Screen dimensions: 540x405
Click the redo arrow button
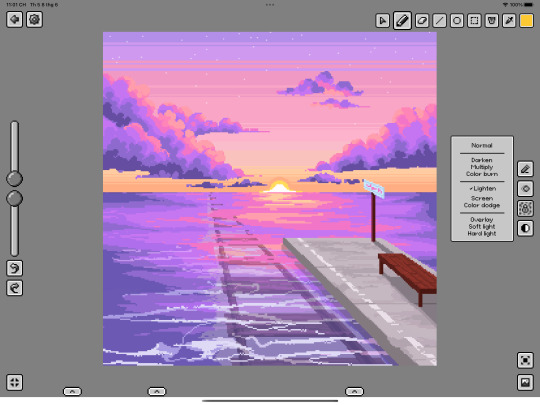coord(14,288)
